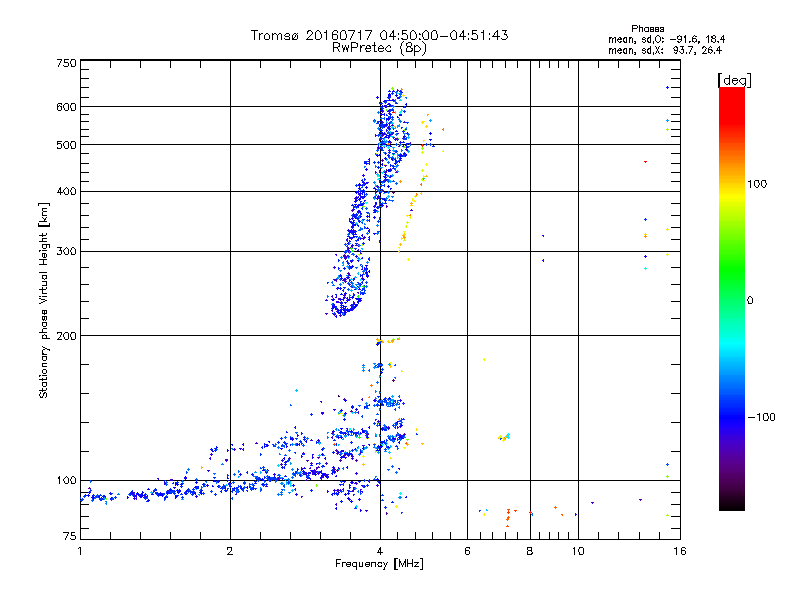This screenshot has height=600, width=800.
Task: Click colorbar tick label "-100"
Action: 761,417
